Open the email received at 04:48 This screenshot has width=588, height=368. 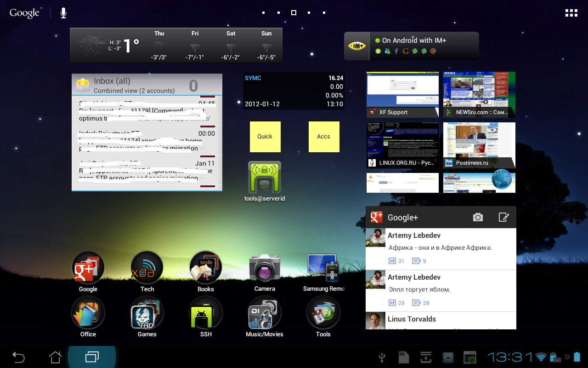[147, 110]
